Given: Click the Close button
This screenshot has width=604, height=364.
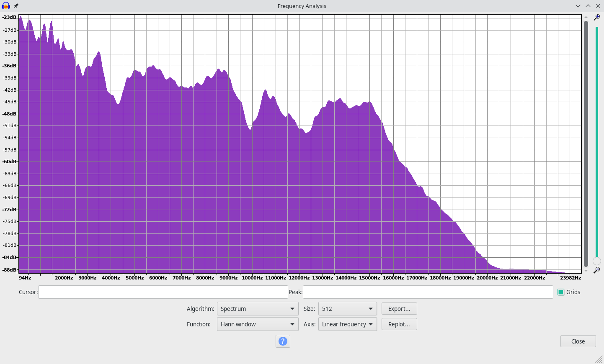Looking at the screenshot, I should pyautogui.click(x=578, y=341).
